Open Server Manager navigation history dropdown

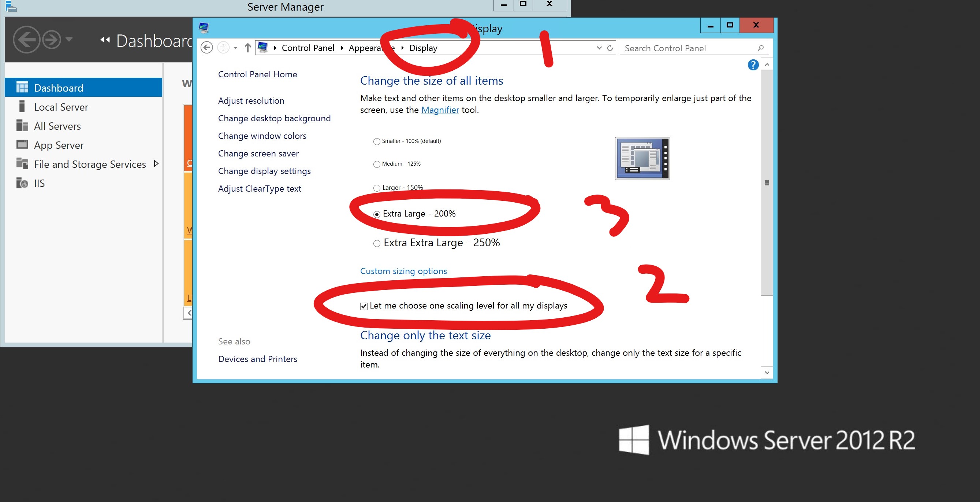pyautogui.click(x=69, y=39)
